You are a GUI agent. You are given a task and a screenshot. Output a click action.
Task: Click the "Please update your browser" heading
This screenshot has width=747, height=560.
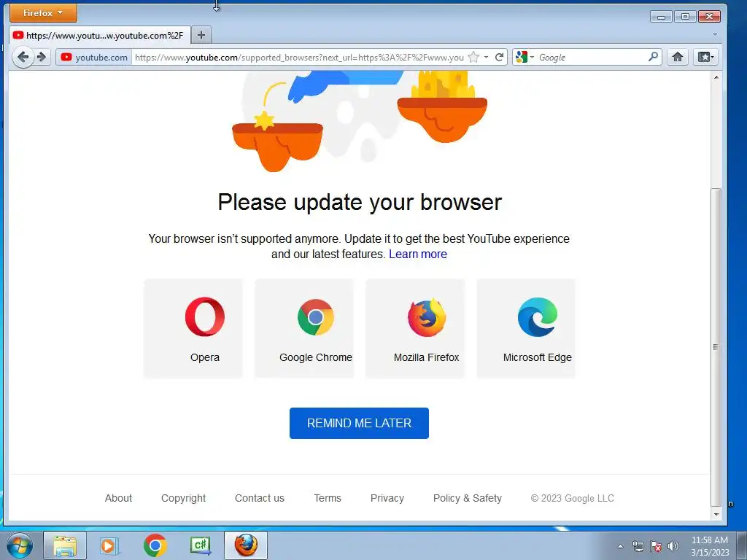click(x=360, y=203)
